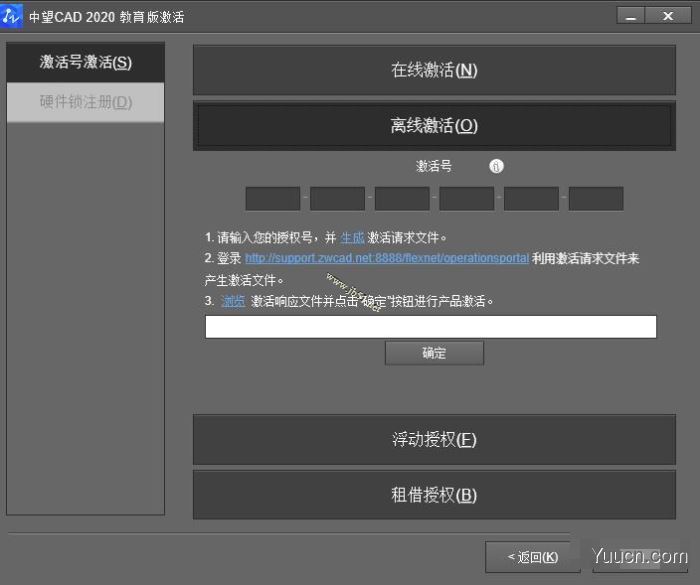Select the 激活号激活(S) tab
This screenshot has height=585, width=700.
(x=85, y=62)
